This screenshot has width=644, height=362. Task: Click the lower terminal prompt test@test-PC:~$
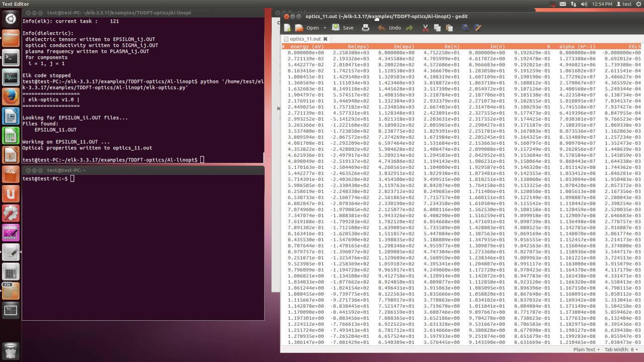coord(45,178)
